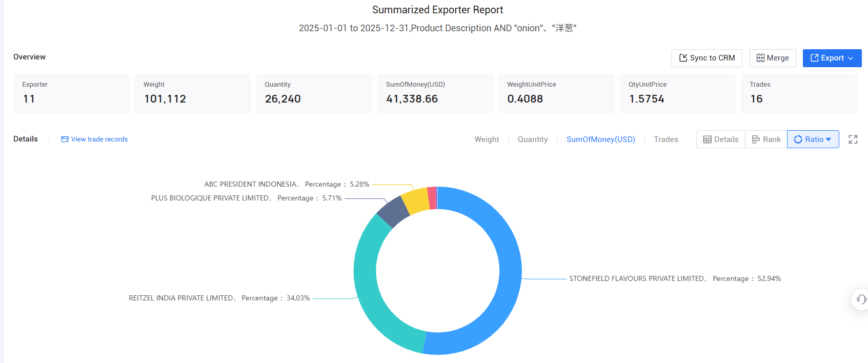Click the Details section heading

pos(26,139)
